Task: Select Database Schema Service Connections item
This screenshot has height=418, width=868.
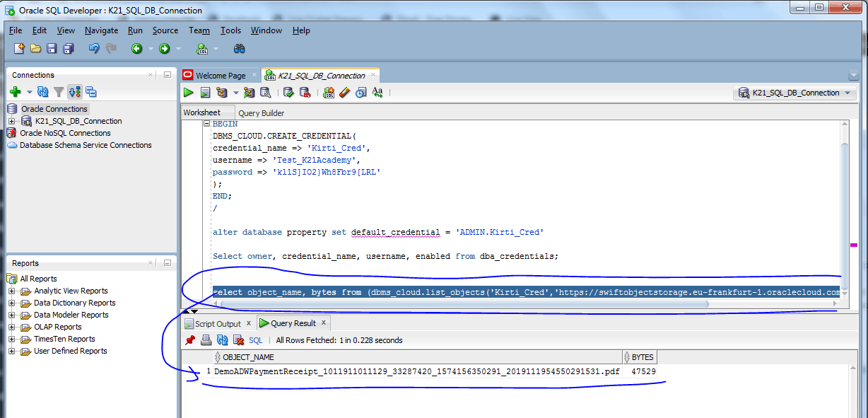Action: (85, 145)
